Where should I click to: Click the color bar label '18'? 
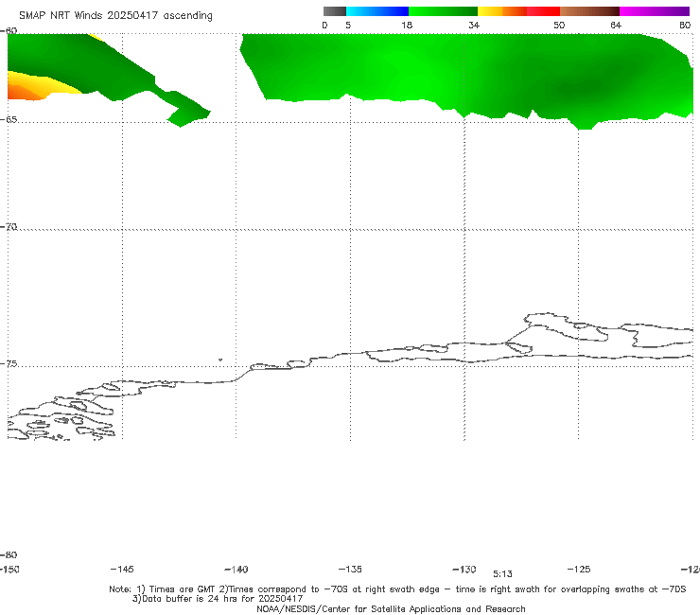(407, 26)
